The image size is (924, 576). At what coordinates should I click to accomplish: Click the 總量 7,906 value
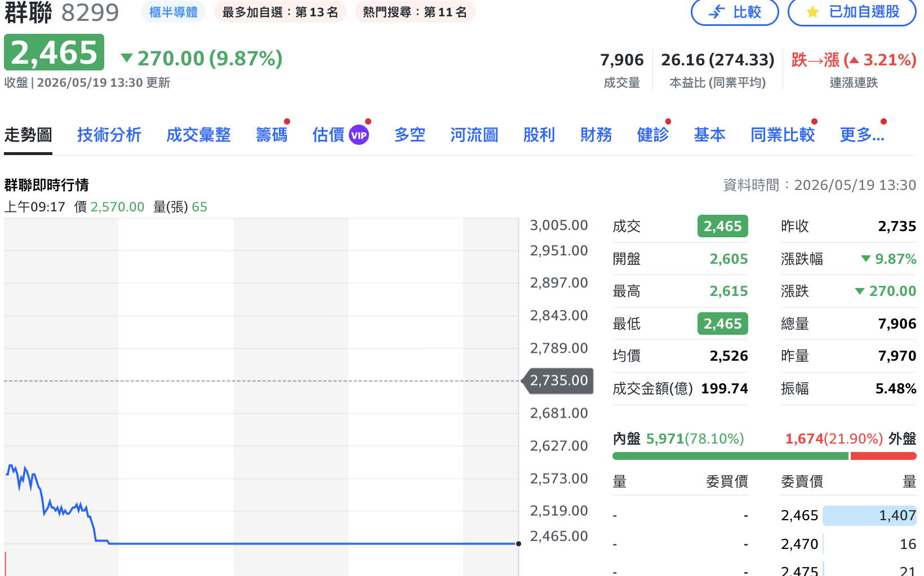pyautogui.click(x=897, y=324)
